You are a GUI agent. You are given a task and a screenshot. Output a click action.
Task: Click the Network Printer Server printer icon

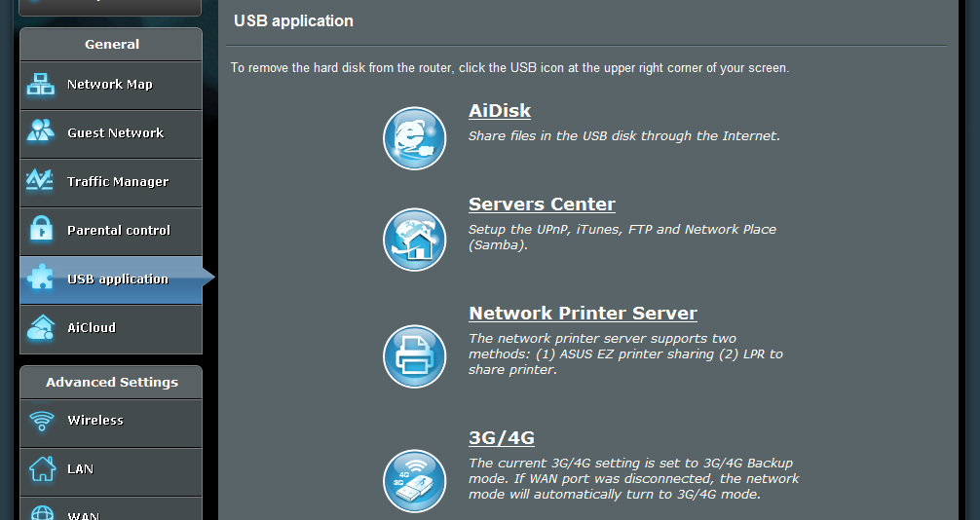414,356
